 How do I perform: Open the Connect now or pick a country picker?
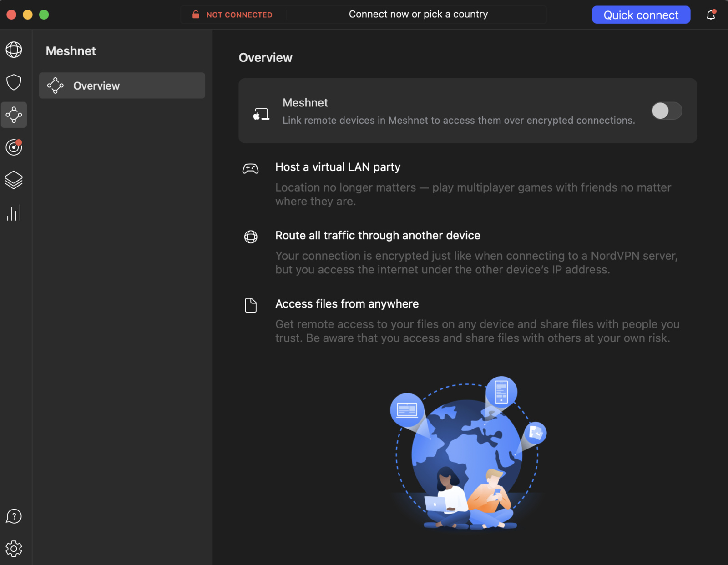pyautogui.click(x=418, y=14)
